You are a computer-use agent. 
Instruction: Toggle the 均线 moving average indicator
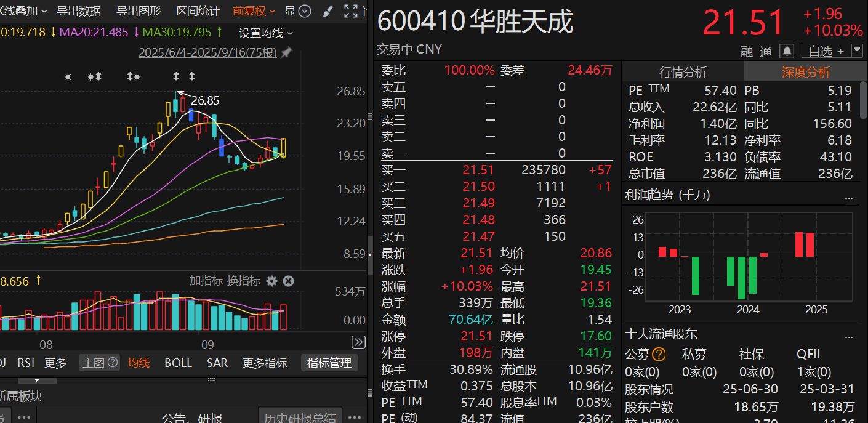[139, 363]
